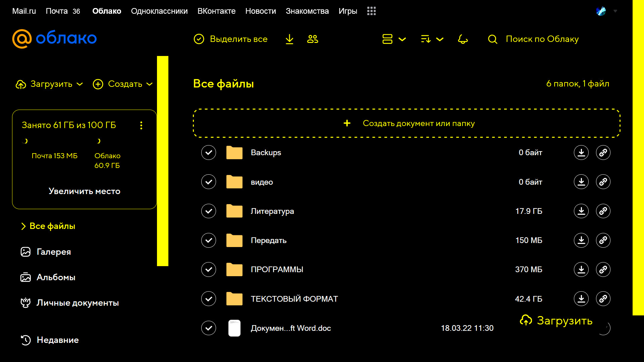
Task: Download selected files from toolbar
Action: tap(289, 39)
